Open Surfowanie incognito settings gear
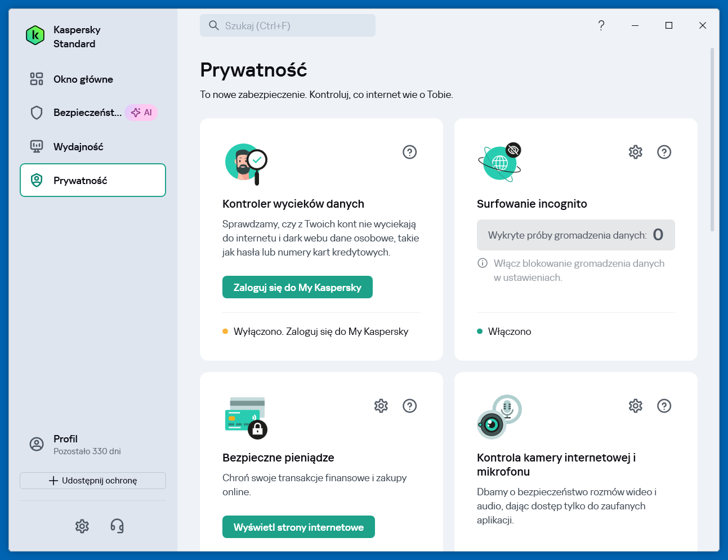The height and width of the screenshot is (560, 728). coord(636,152)
